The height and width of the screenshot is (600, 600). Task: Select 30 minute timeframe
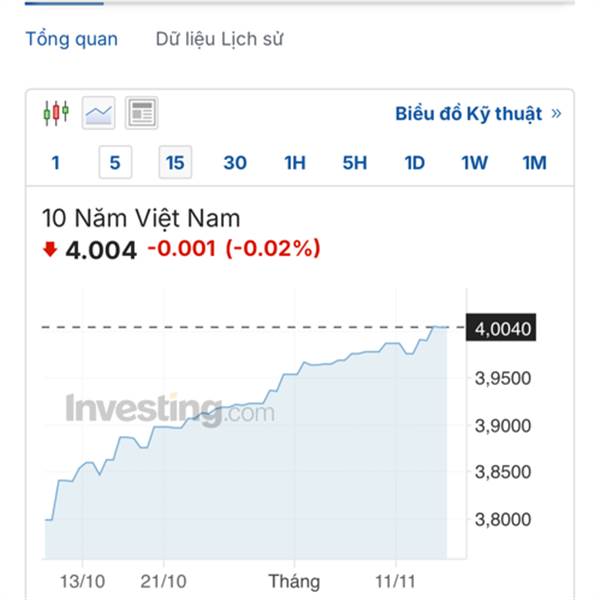[x=235, y=162]
